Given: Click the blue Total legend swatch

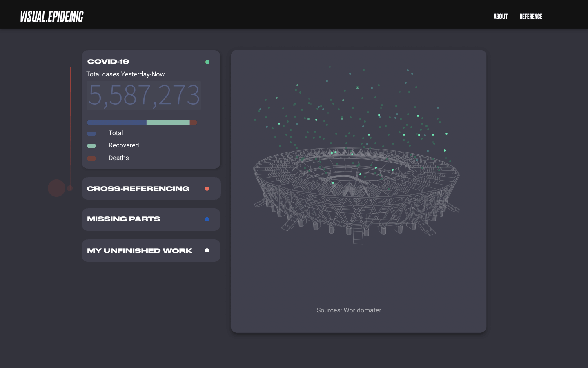Looking at the screenshot, I should (x=91, y=134).
